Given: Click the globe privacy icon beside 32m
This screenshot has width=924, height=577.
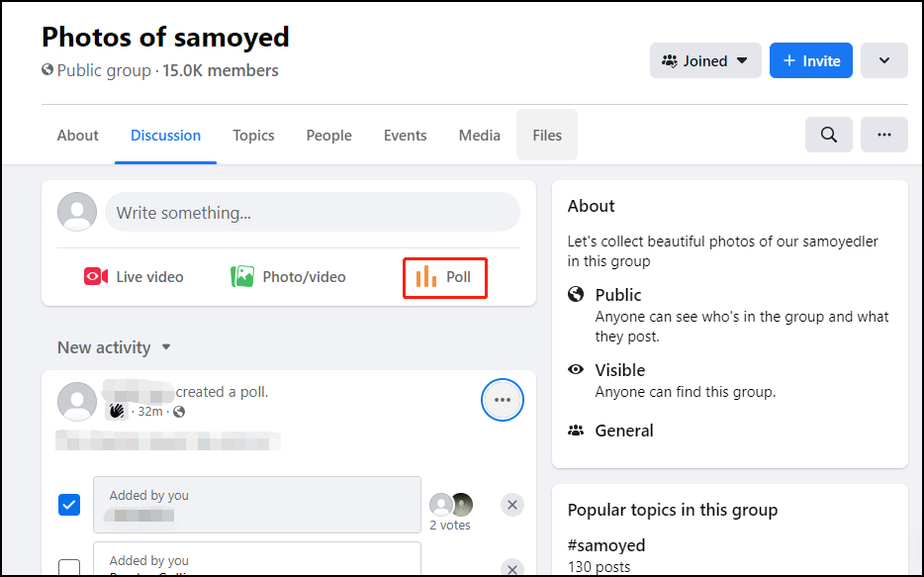Looking at the screenshot, I should click(179, 412).
